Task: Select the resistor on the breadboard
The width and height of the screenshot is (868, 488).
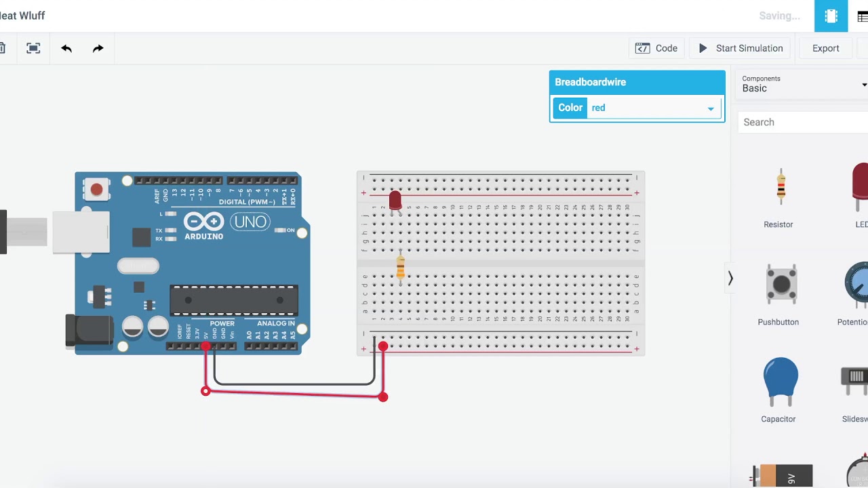Action: tap(400, 267)
